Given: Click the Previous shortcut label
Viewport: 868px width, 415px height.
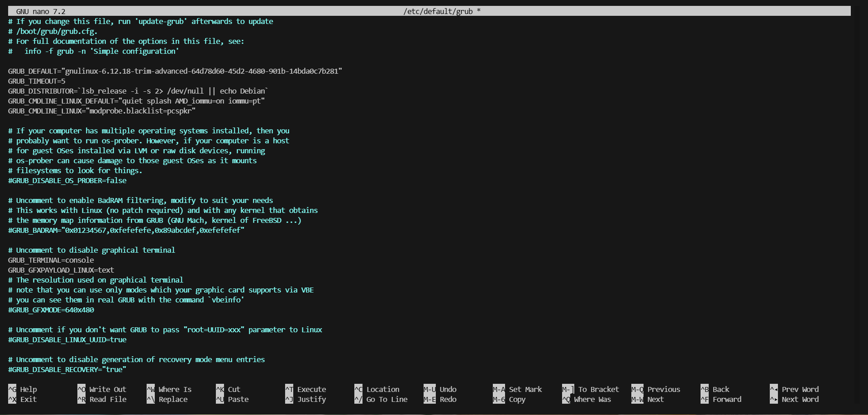Looking at the screenshot, I should click(x=656, y=389).
